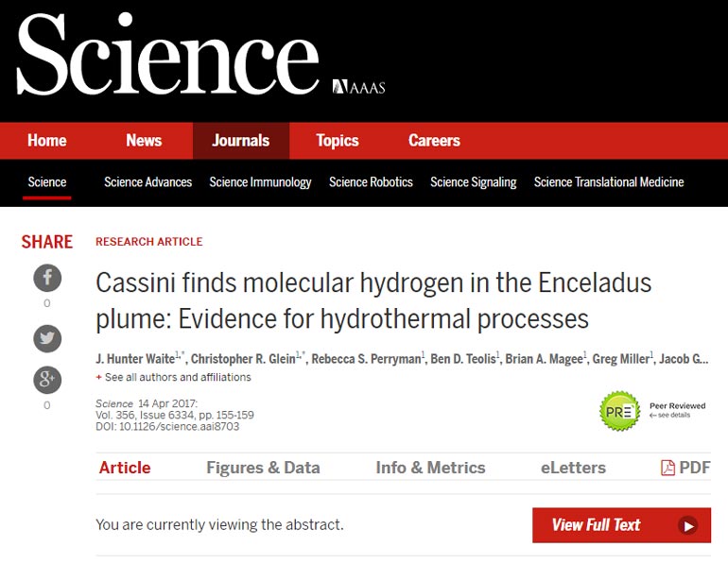The width and height of the screenshot is (728, 564).
Task: Share article on Google Plus
Action: 47,380
